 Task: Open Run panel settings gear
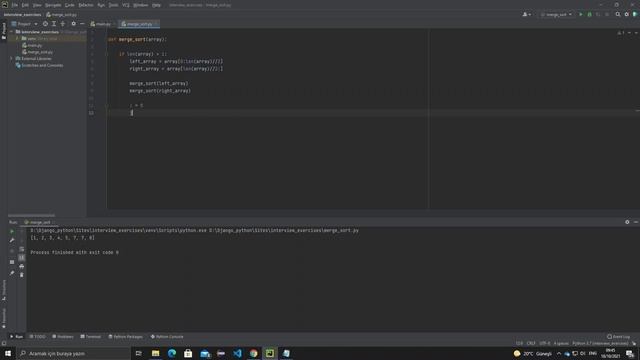point(627,222)
